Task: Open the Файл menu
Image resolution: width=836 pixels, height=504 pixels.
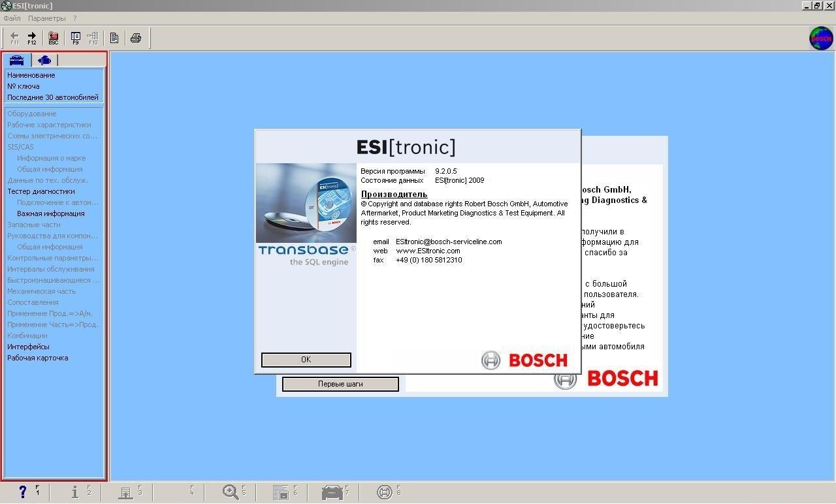Action: click(12, 18)
